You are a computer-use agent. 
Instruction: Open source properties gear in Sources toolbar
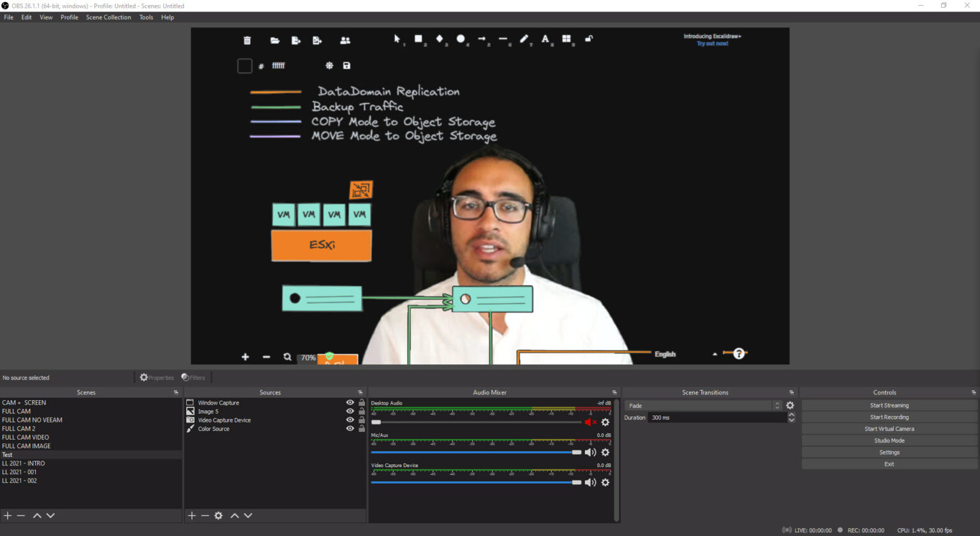(x=218, y=516)
